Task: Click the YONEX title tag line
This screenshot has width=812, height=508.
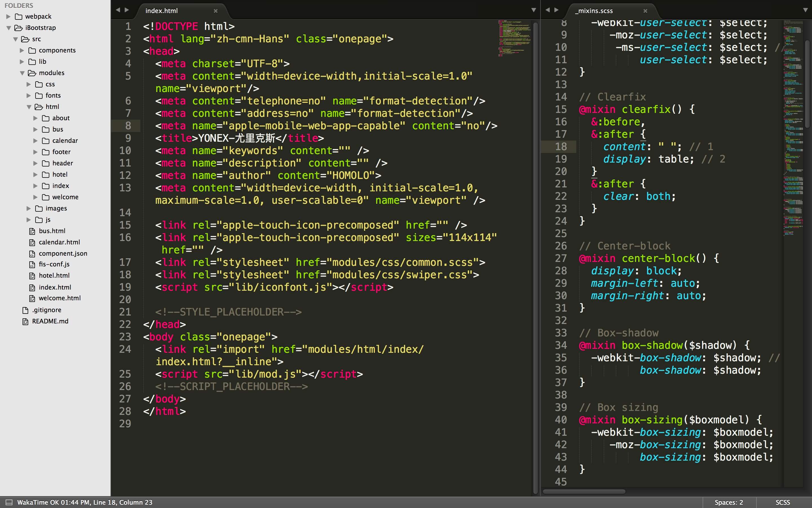Action: [x=240, y=138]
